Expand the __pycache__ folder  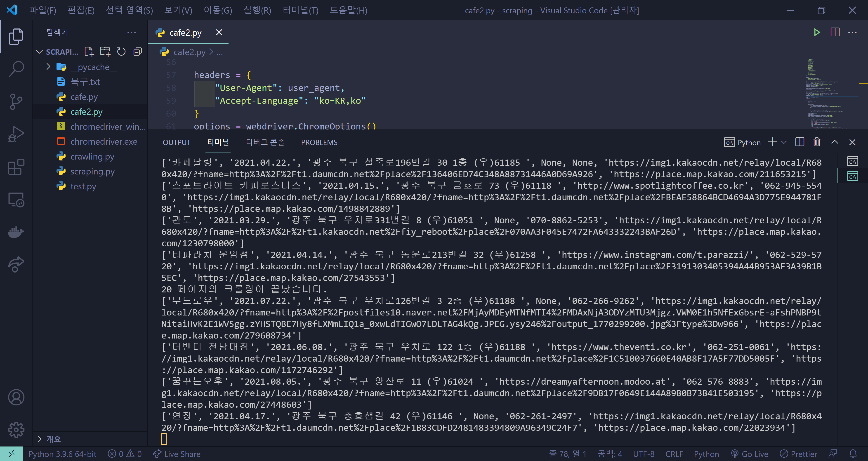tap(49, 67)
